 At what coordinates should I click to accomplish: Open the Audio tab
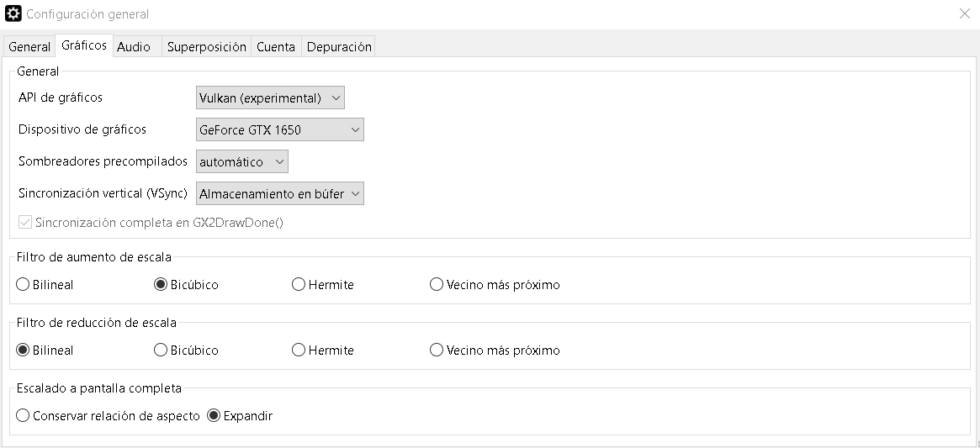[x=134, y=47]
